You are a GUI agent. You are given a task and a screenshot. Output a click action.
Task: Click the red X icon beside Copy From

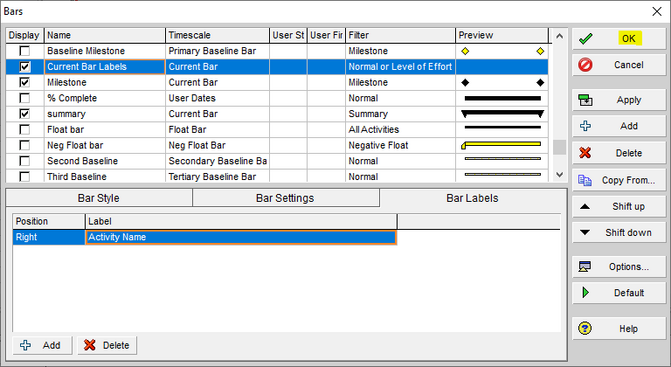585,153
